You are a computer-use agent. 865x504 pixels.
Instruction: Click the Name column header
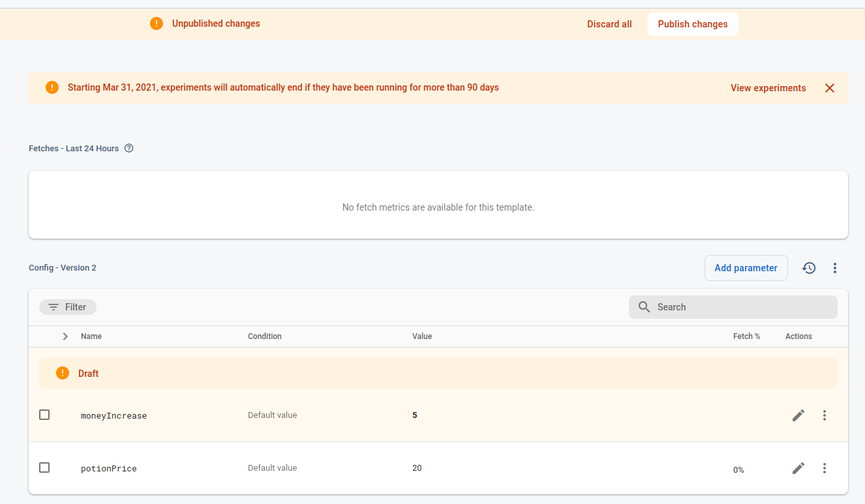[x=91, y=336]
